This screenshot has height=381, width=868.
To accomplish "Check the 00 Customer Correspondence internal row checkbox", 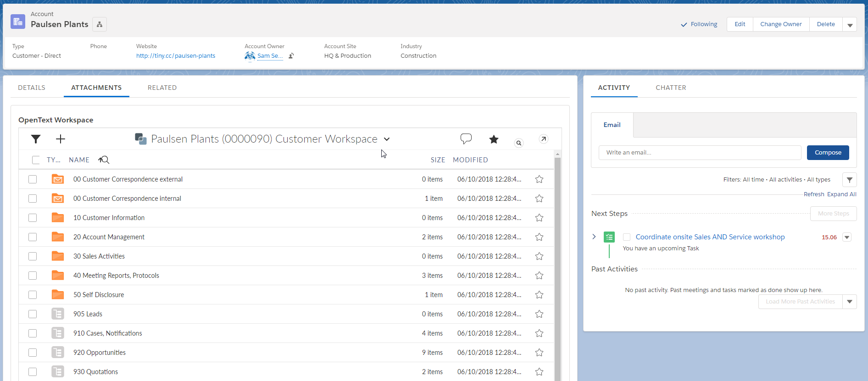I will pyautogui.click(x=33, y=199).
